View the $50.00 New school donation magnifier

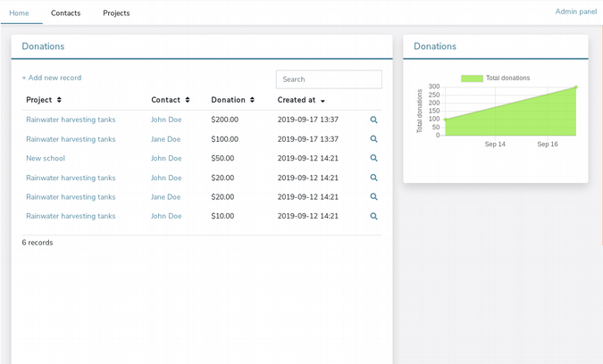coord(373,158)
